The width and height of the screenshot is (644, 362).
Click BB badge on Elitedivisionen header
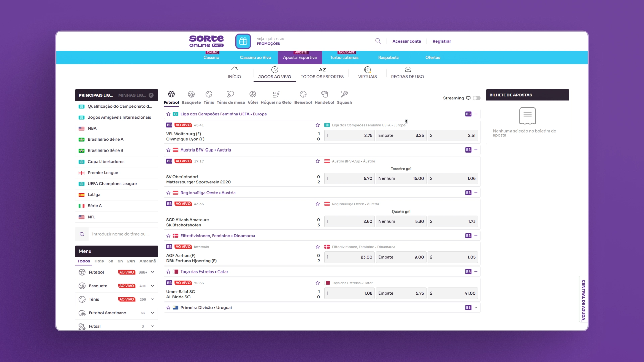pos(468,236)
